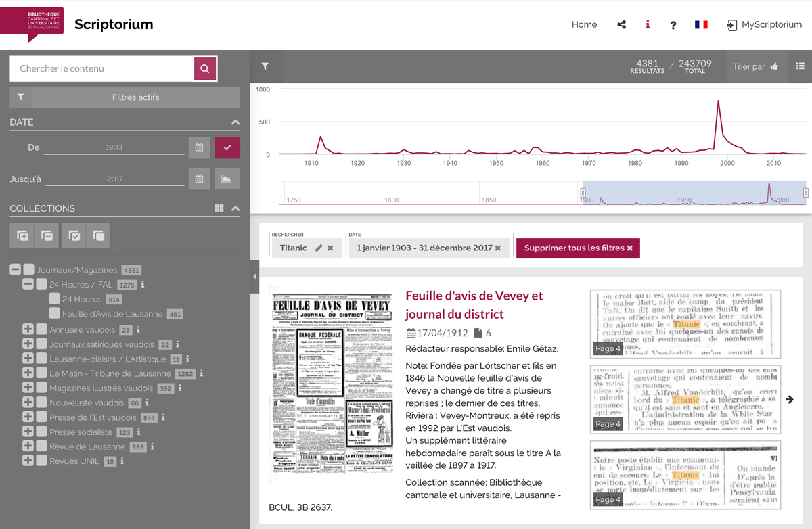This screenshot has width=812, height=529.
Task: Click the red info icon in header
Action: click(648, 25)
